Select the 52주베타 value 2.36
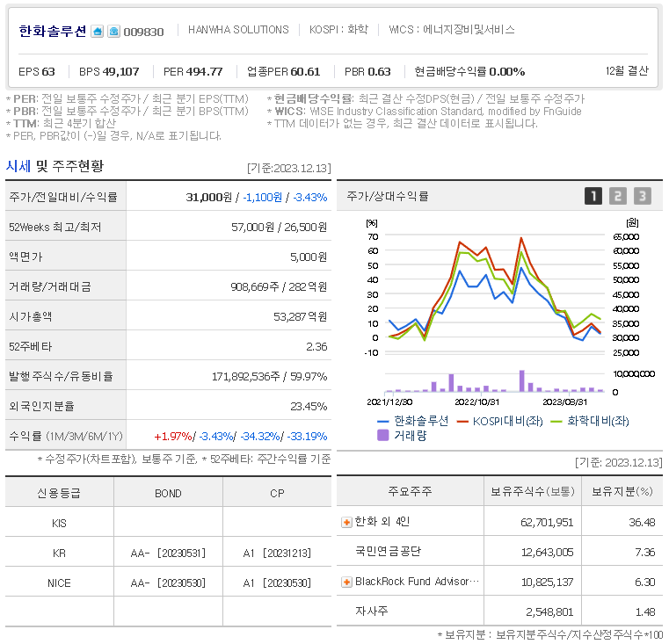The image size is (669, 644). 316,347
